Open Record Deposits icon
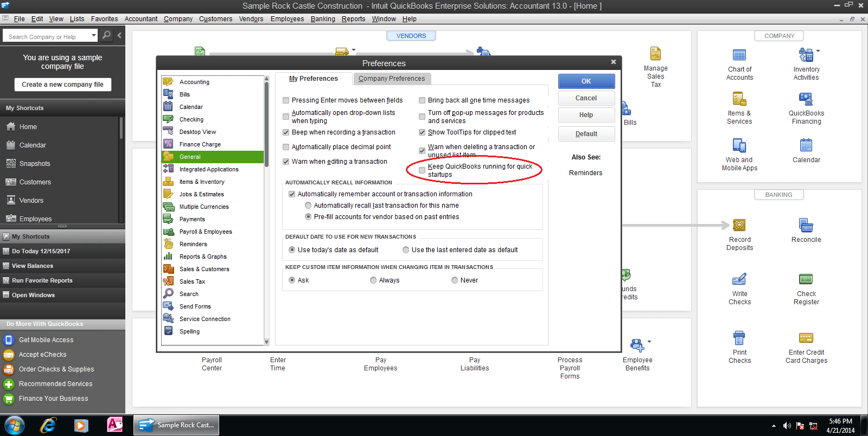 pyautogui.click(x=739, y=225)
